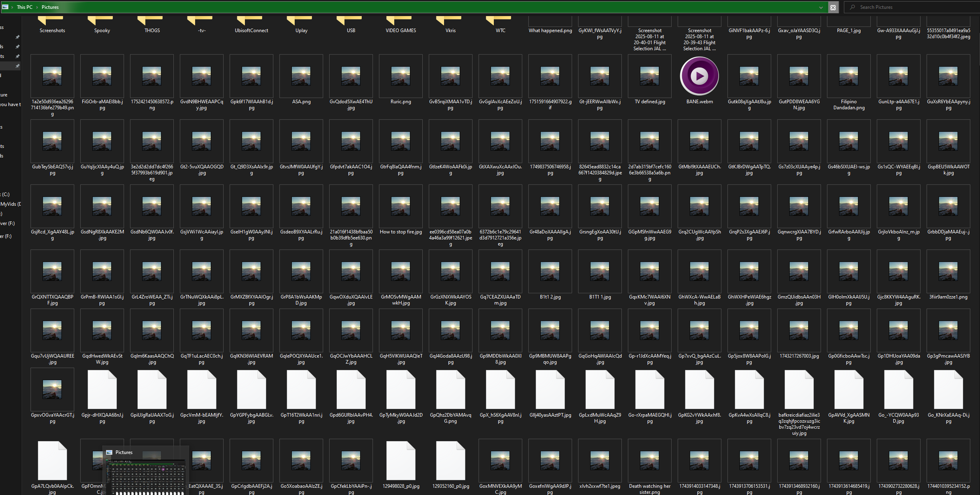Select the GpA7LQvb0AAlpCk.jpg blank file icon

[52, 460]
